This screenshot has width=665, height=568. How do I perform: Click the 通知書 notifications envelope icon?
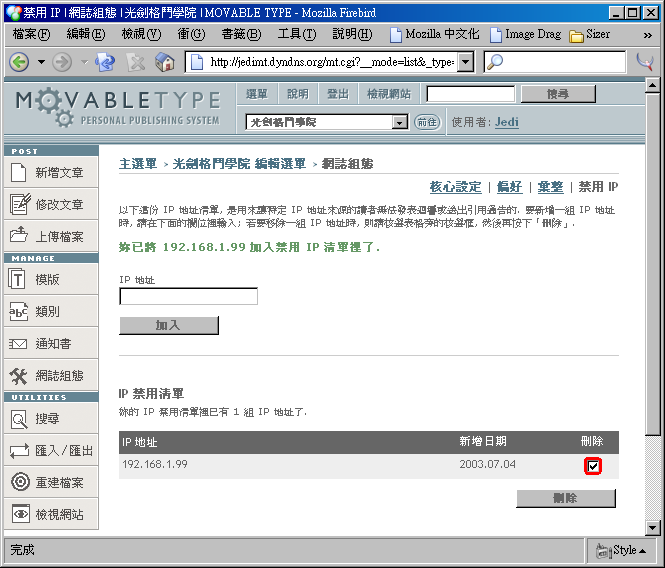[x=18, y=344]
